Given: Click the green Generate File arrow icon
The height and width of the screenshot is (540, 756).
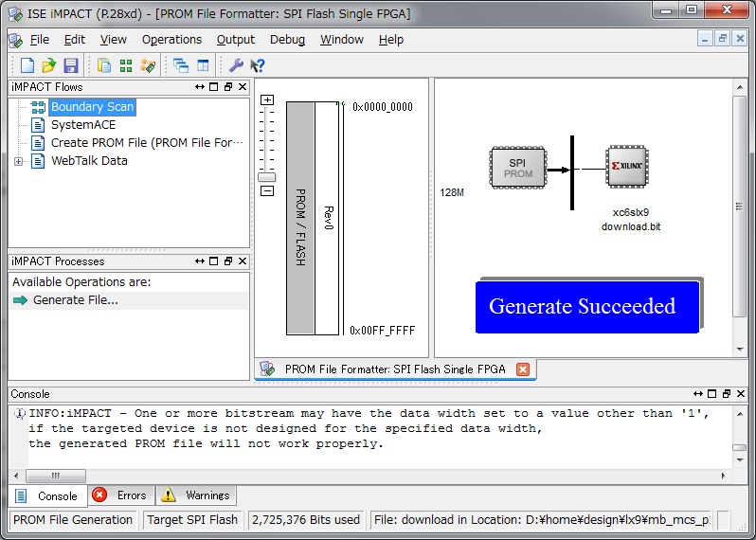Looking at the screenshot, I should [x=20, y=300].
